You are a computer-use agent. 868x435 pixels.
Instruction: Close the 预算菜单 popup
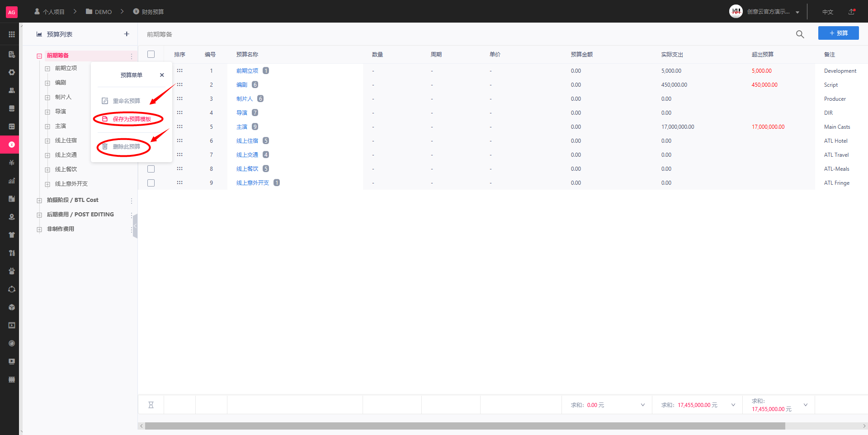(162, 75)
